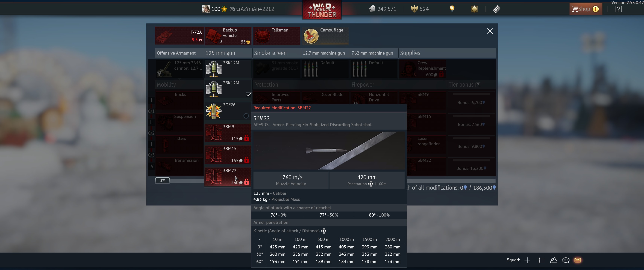The height and width of the screenshot is (270, 644).
Task: Open the dice wager icon in top bar
Action: 496,9
